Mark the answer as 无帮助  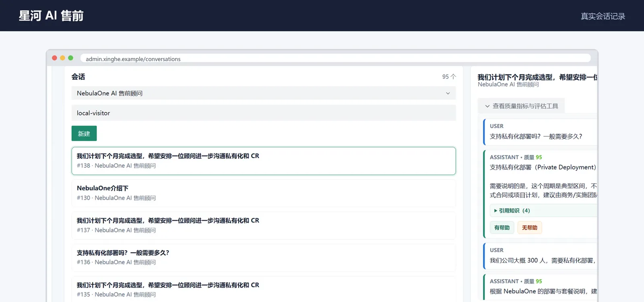pos(530,228)
